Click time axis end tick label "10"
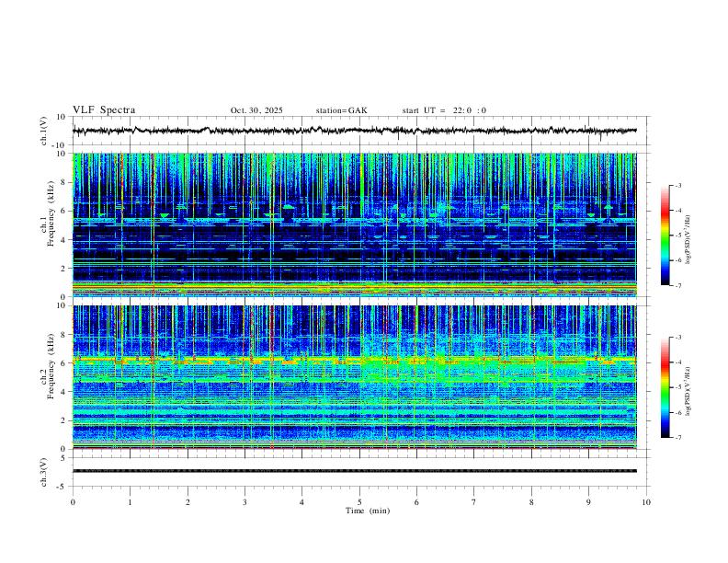 (x=646, y=502)
